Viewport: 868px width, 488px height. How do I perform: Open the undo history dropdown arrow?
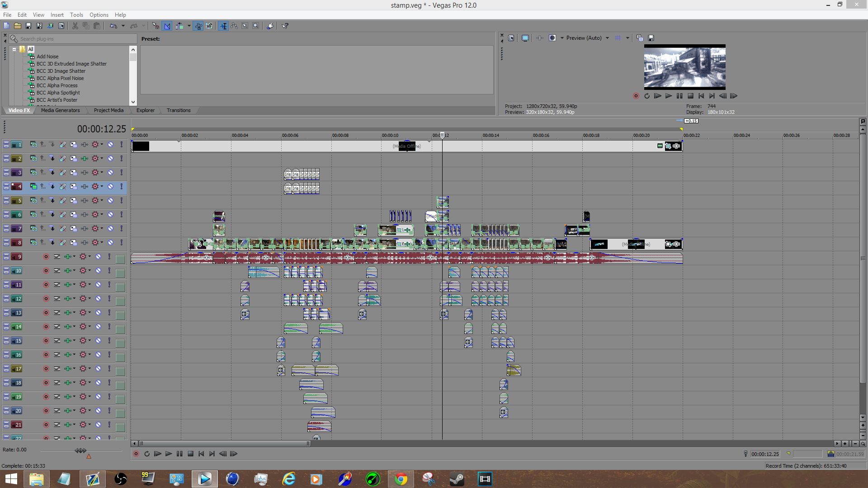pyautogui.click(x=123, y=26)
